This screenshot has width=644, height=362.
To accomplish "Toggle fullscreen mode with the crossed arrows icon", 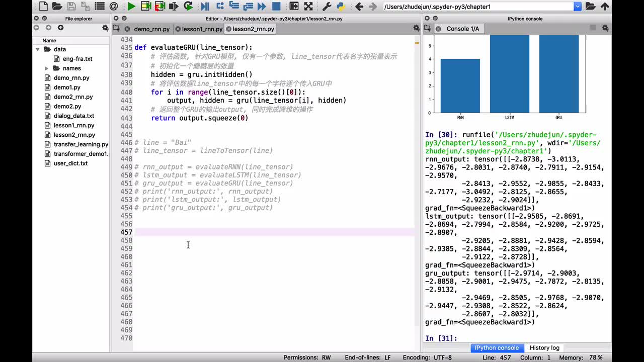I will (x=308, y=7).
